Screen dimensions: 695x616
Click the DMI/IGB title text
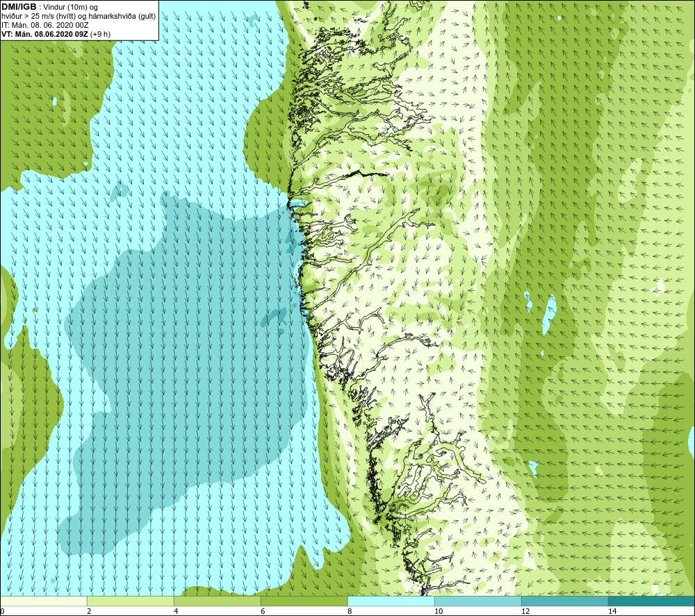19,7
